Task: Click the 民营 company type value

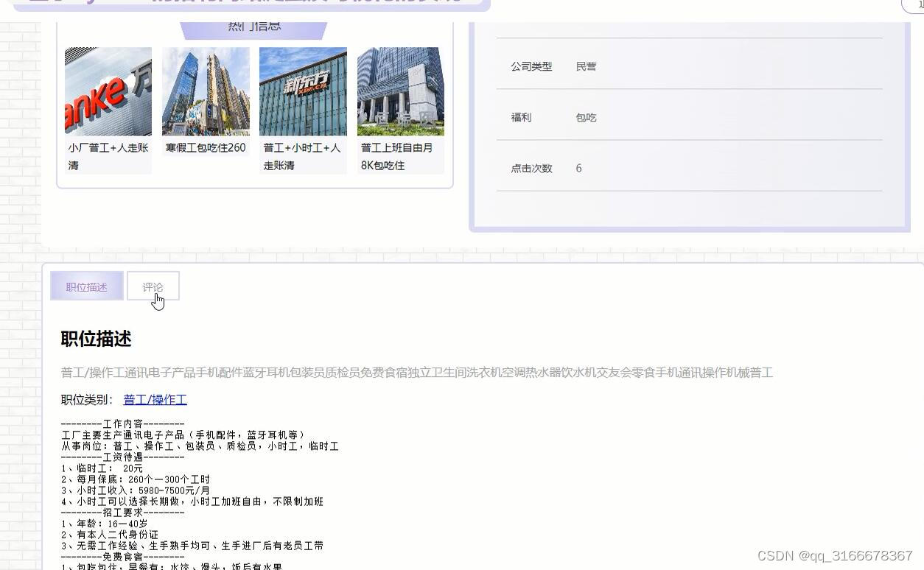Action: (587, 66)
